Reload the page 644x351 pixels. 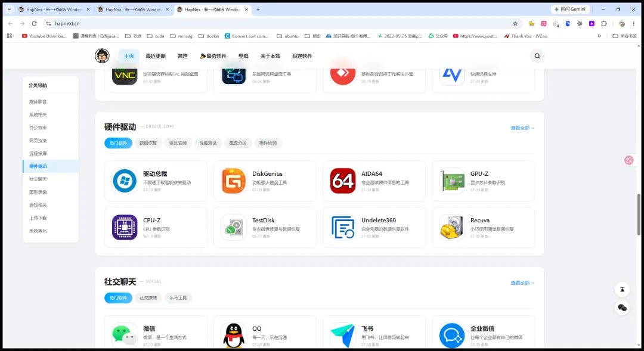click(34, 23)
